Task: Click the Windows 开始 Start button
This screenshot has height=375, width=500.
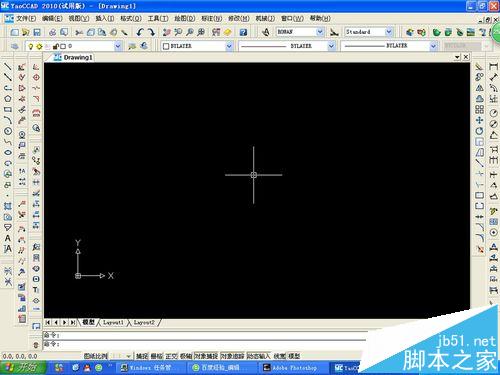Action: 23,368
